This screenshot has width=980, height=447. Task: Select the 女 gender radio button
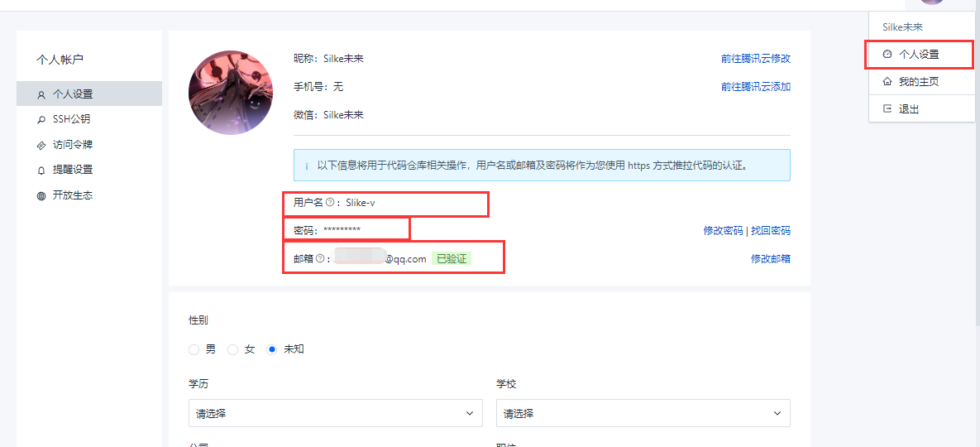point(232,349)
